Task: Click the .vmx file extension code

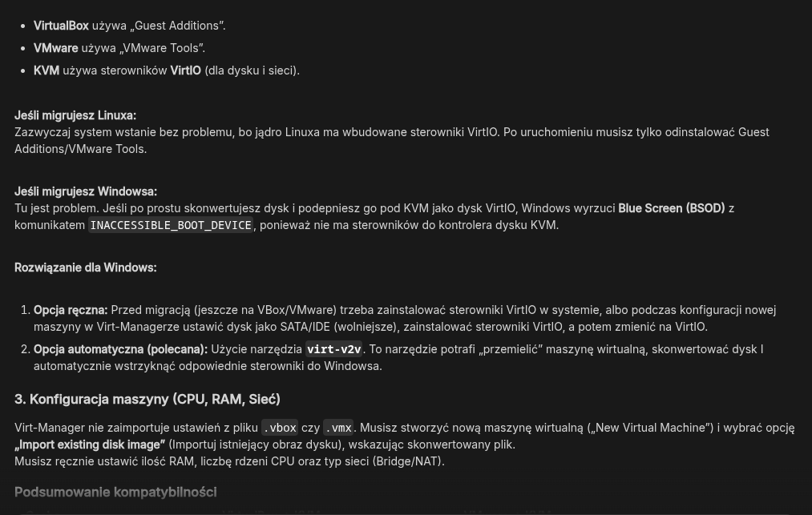Action: pyautogui.click(x=338, y=428)
